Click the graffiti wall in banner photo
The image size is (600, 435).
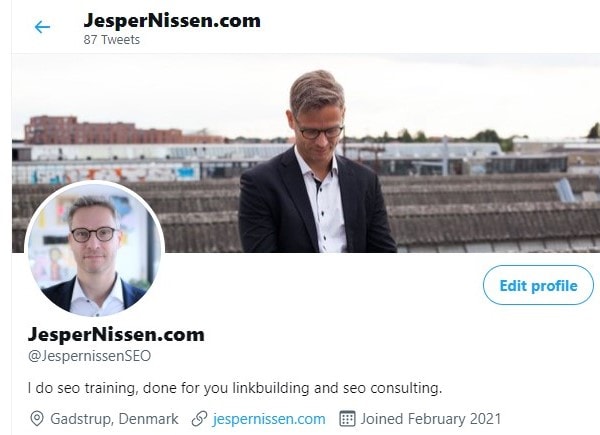pyautogui.click(x=107, y=173)
